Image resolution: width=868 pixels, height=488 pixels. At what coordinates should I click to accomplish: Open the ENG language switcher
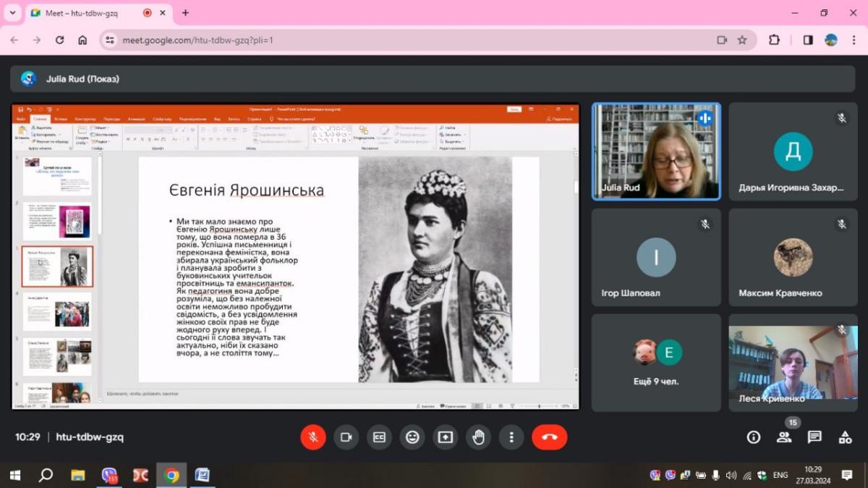(x=780, y=476)
